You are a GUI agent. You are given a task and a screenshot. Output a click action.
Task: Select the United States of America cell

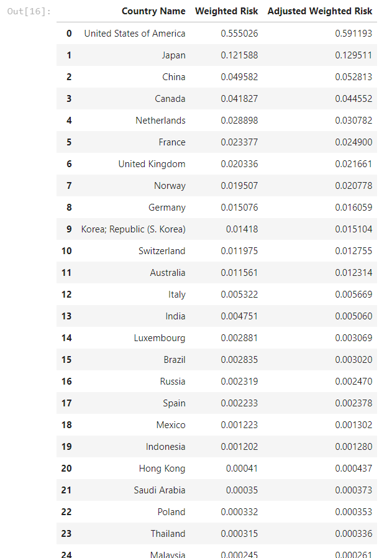(134, 34)
